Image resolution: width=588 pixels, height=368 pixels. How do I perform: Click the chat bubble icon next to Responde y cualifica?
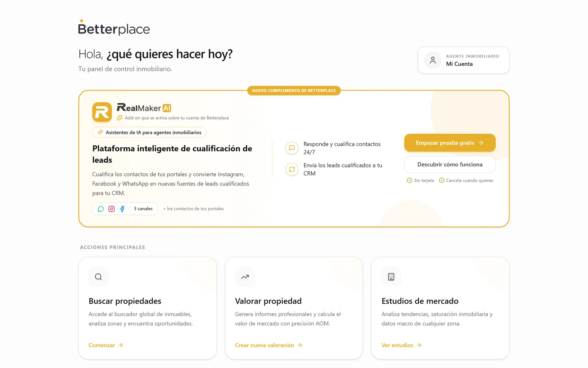pyautogui.click(x=292, y=148)
